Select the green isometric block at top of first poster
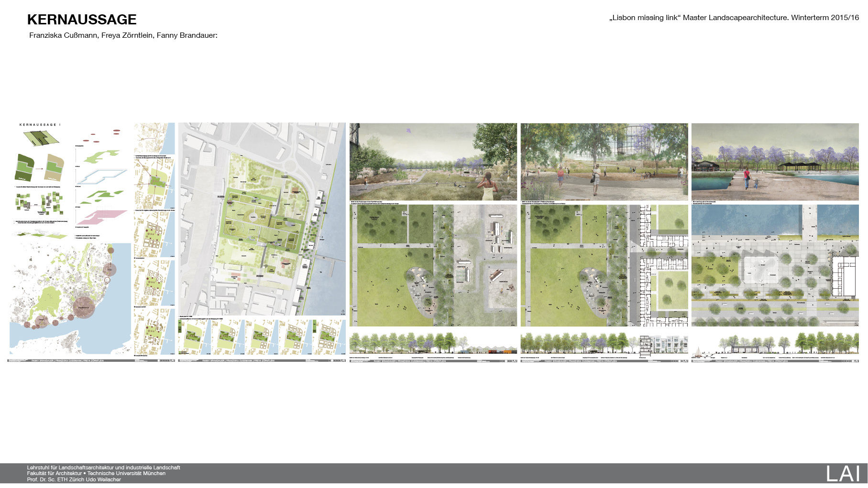Viewport: 868px width, 488px height. click(x=41, y=138)
